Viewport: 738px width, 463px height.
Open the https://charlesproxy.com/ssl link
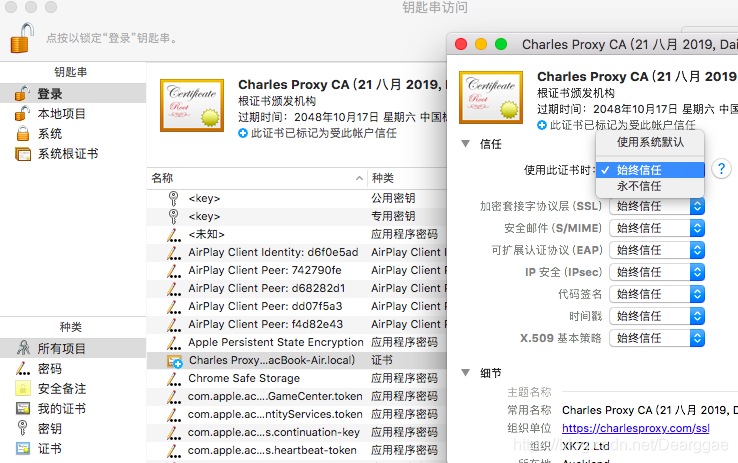(x=635, y=428)
